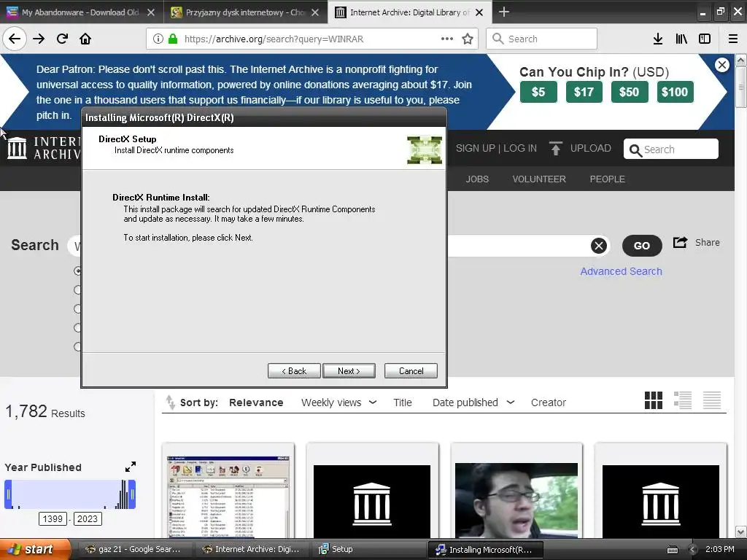Dismiss the donation banner
Viewport: 747px width, 560px height.
pos(722,65)
